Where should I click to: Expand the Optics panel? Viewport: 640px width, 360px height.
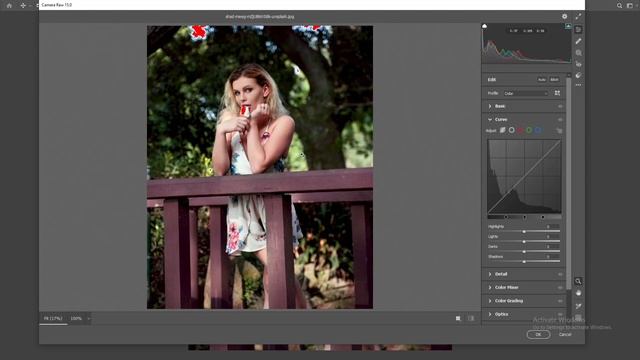[x=490, y=314]
